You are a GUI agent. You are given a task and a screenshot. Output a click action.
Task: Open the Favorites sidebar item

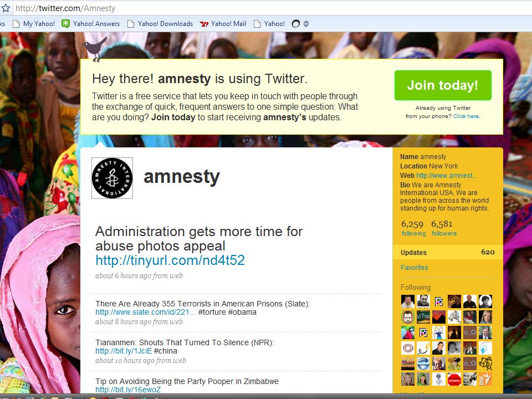(415, 267)
